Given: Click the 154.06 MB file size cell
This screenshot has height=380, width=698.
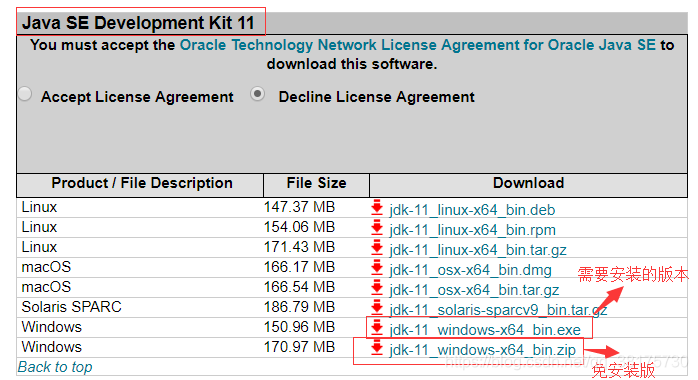Looking at the screenshot, I should 299,227.
